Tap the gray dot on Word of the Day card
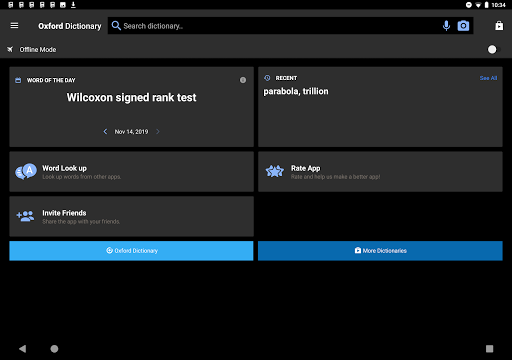The width and height of the screenshot is (512, 360). 243,80
